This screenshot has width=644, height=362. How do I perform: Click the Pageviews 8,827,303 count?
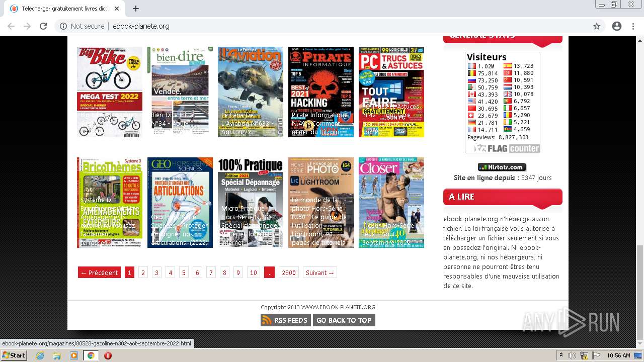tap(498, 137)
